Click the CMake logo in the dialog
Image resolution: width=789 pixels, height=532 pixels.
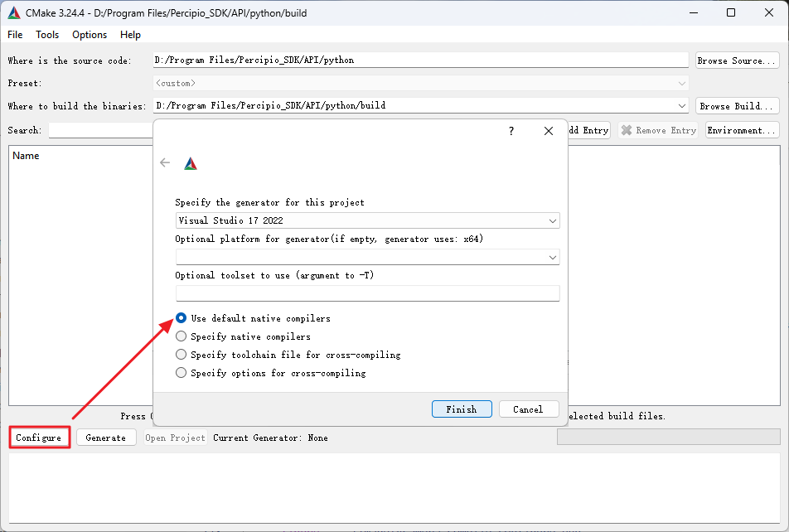coord(191,163)
